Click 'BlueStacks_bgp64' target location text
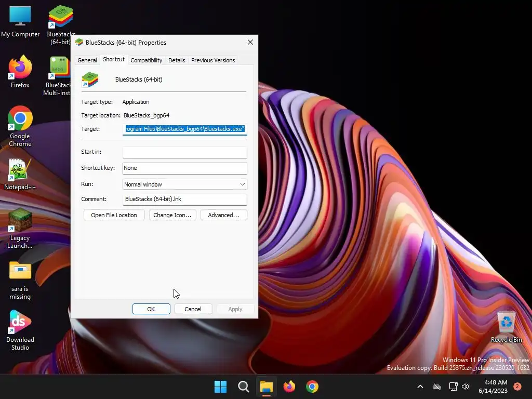This screenshot has height=399, width=532. (x=147, y=115)
